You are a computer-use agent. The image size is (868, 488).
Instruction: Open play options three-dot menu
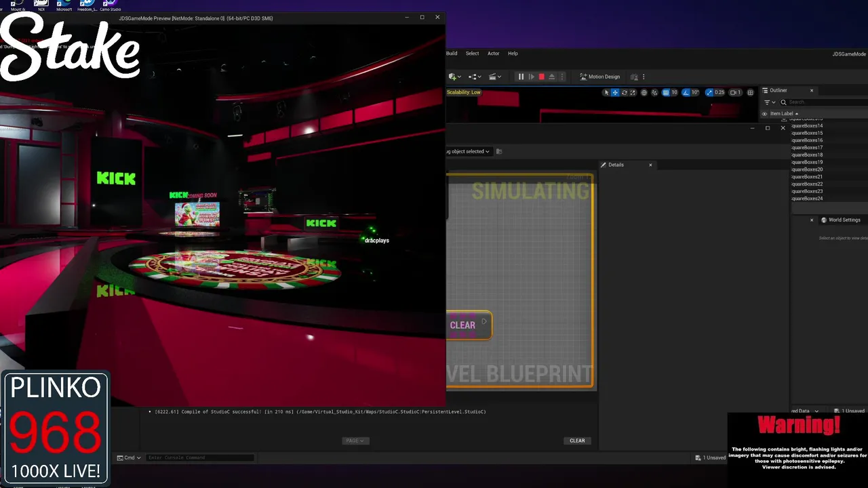point(561,77)
